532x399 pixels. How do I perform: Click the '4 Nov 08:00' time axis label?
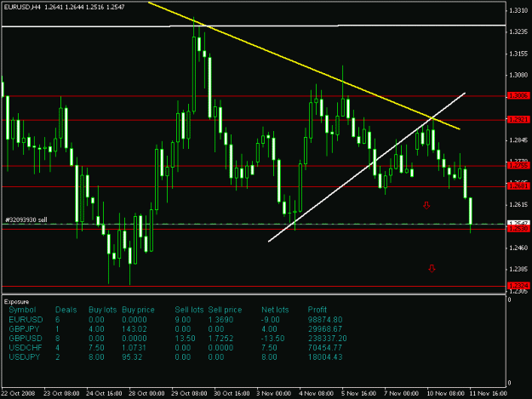tap(316, 393)
